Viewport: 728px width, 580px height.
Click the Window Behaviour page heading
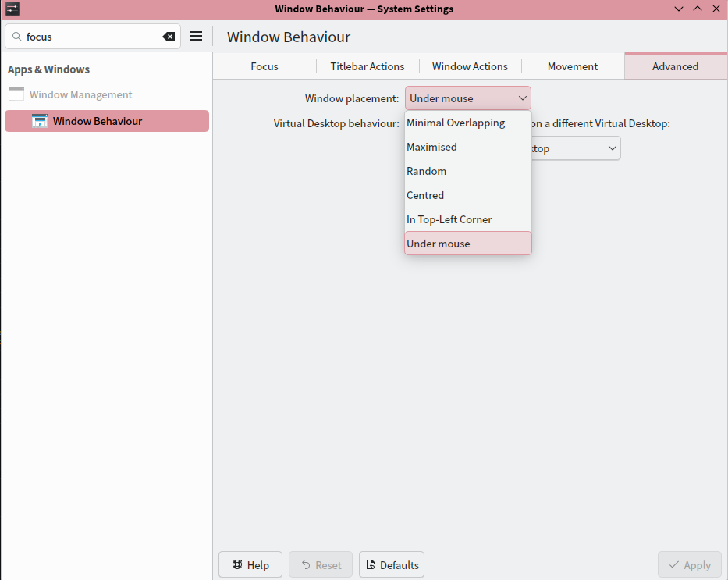click(x=289, y=37)
